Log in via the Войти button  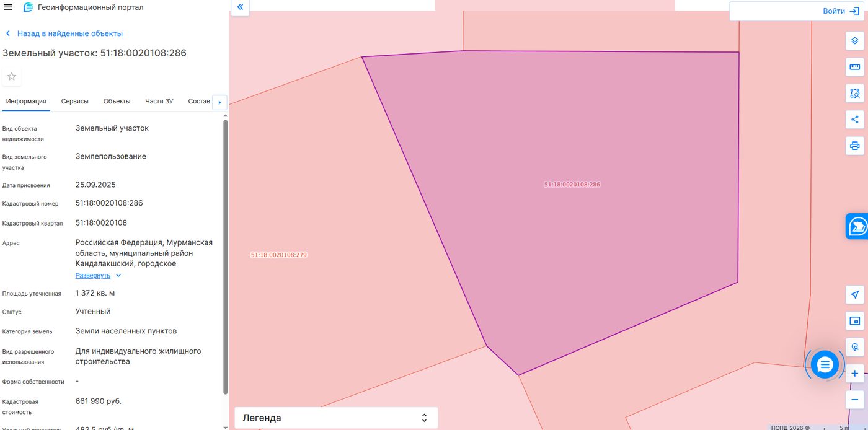841,11
